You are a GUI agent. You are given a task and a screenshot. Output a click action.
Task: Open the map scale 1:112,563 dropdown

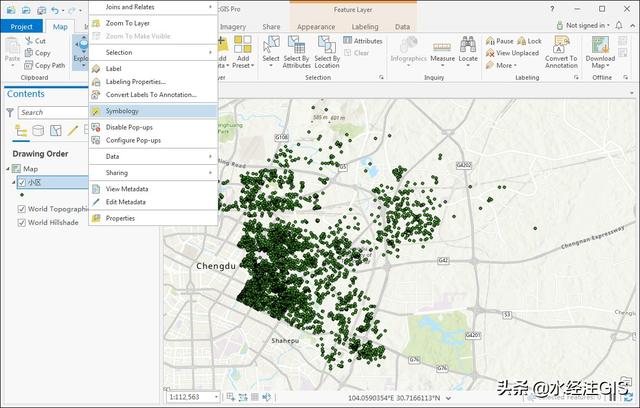[216, 397]
